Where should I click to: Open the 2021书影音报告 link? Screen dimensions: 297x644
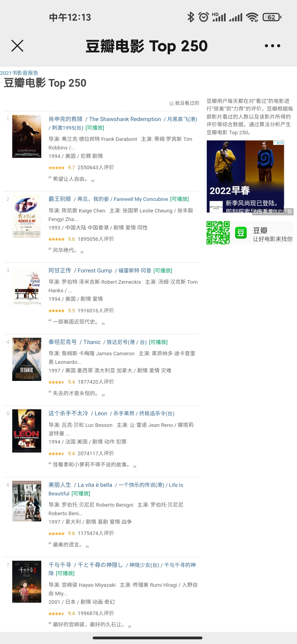tap(19, 73)
